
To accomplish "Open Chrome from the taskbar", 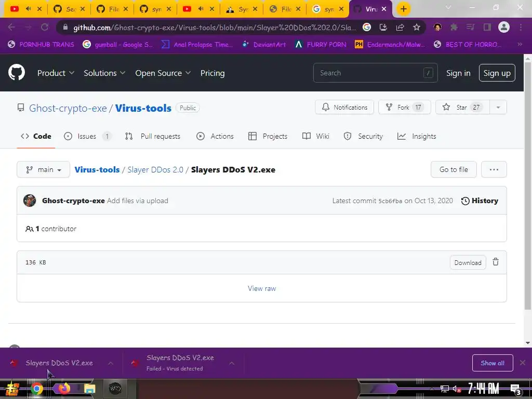I will pos(37,389).
